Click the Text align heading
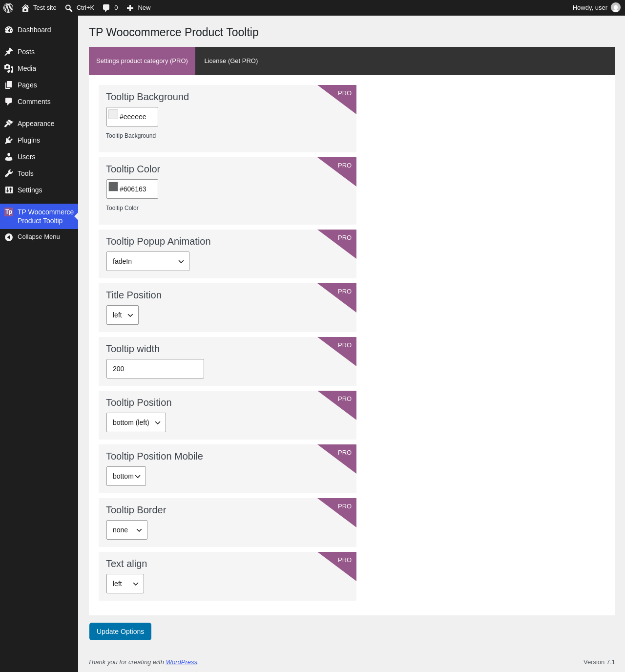Screen dimensions: 625x672 (x=126, y=564)
